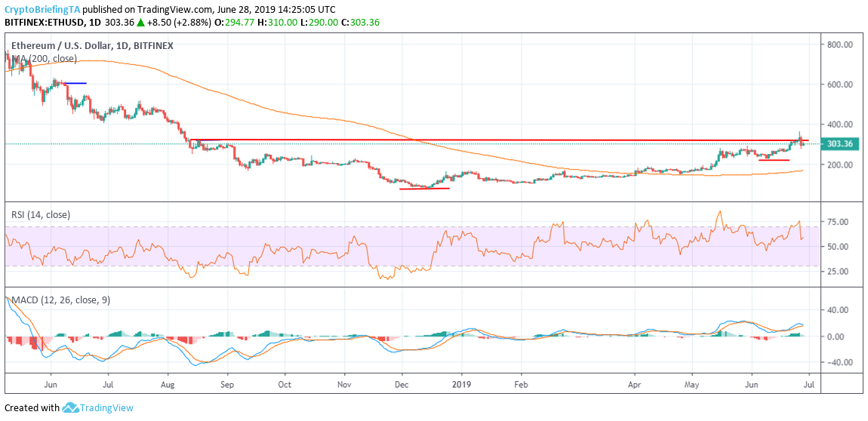This screenshot has width=868, height=421.
Task: Click the TradingView logo icon
Action: [x=69, y=407]
